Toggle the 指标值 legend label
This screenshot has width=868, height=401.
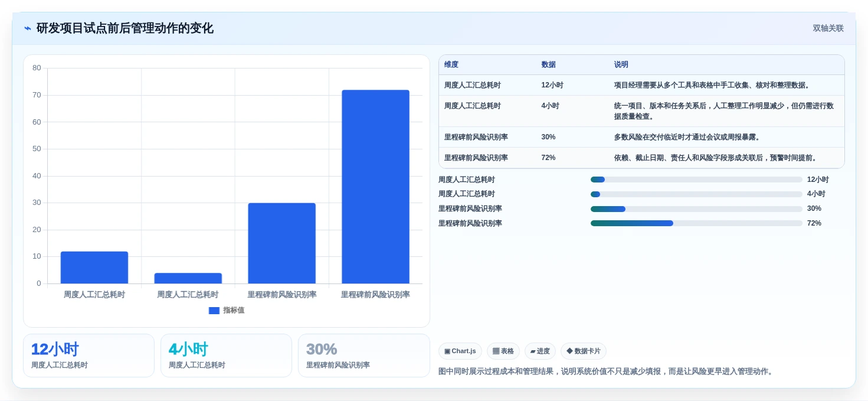point(234,310)
